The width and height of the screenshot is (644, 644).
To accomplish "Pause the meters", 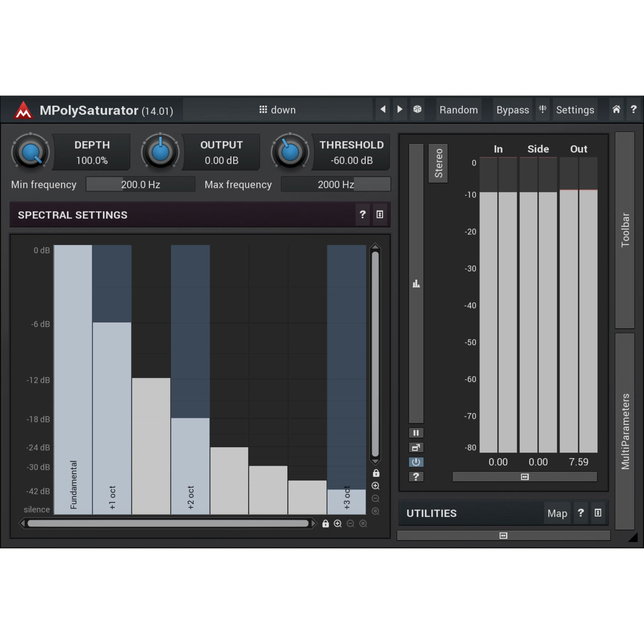I will pos(416,433).
